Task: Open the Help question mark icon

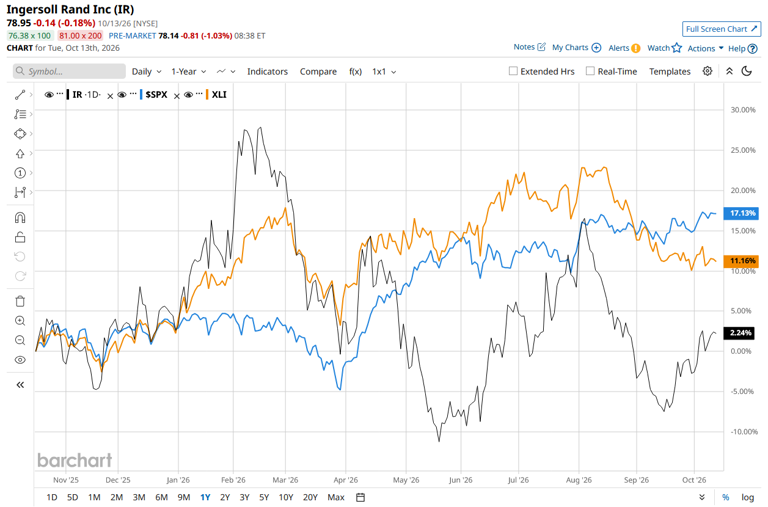Action: [753, 48]
